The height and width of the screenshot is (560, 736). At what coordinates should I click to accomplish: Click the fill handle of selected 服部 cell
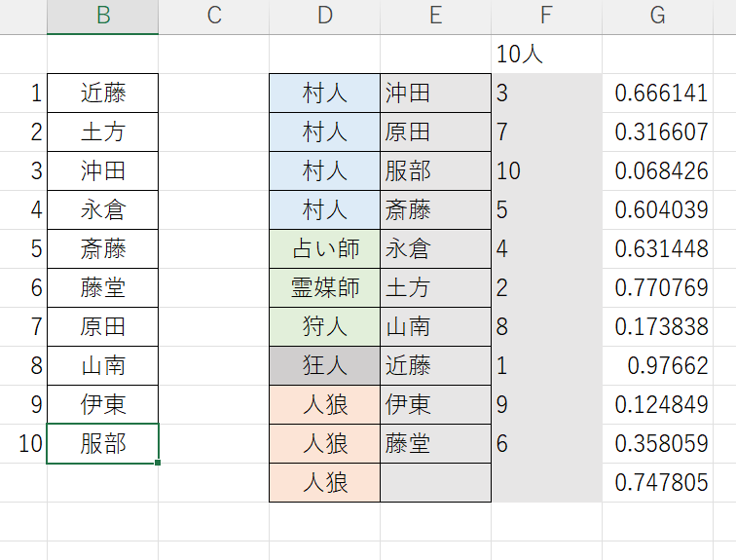point(158,463)
